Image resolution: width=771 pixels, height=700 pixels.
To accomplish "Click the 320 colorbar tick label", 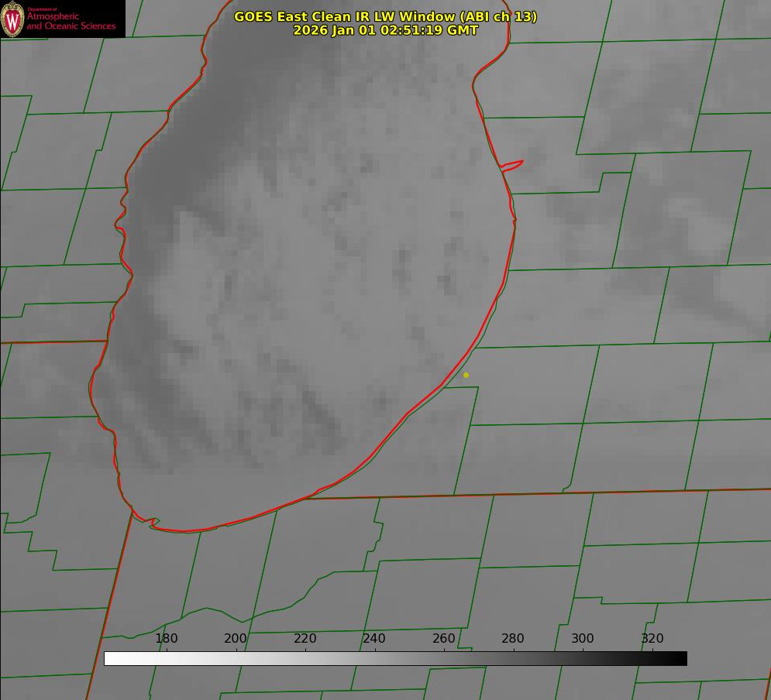I will 652,638.
